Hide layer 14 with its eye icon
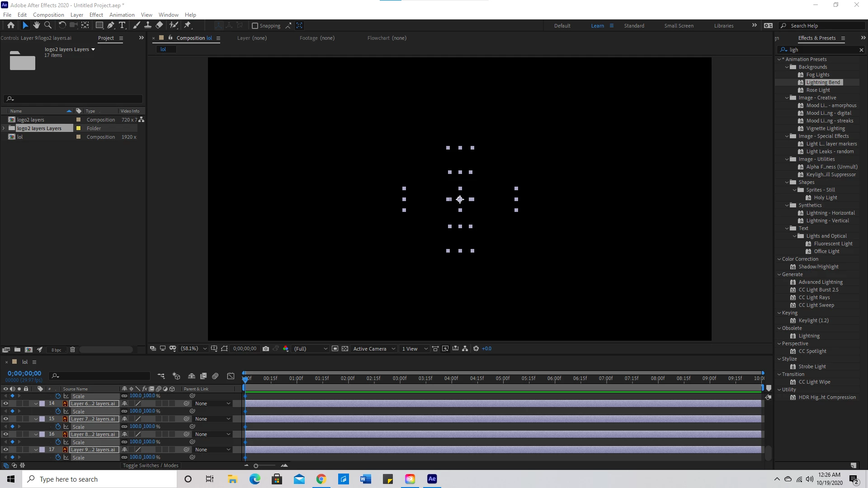868x488 pixels. [6, 404]
